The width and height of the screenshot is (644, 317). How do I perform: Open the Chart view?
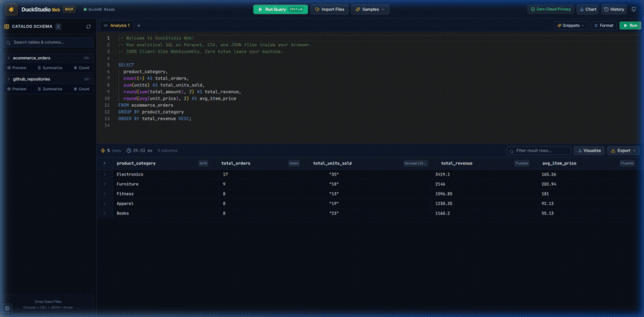[588, 9]
